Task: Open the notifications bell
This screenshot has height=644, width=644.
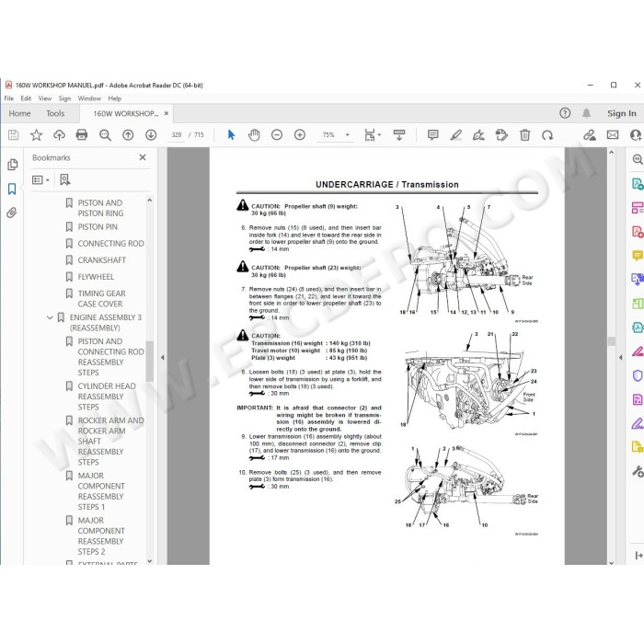Action: 587,113
